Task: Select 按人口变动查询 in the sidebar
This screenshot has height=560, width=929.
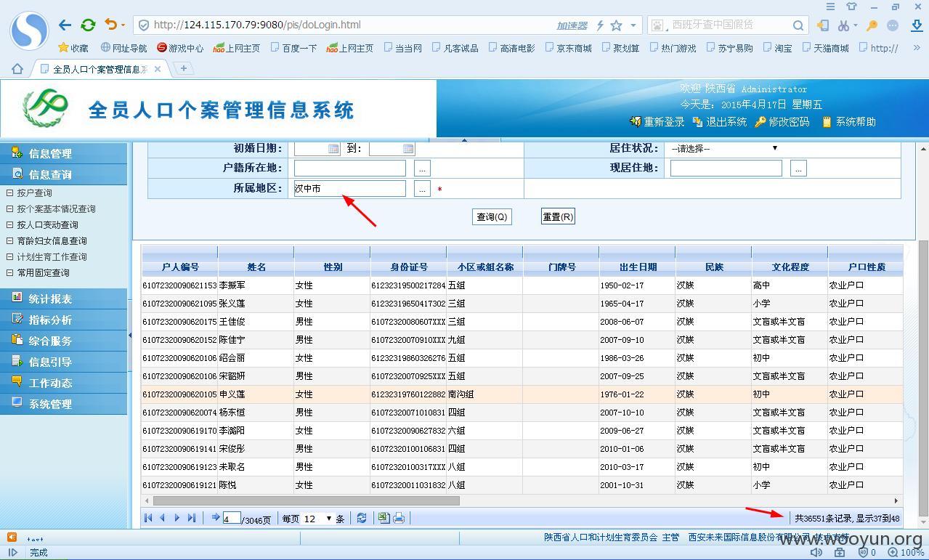Action: [x=47, y=225]
